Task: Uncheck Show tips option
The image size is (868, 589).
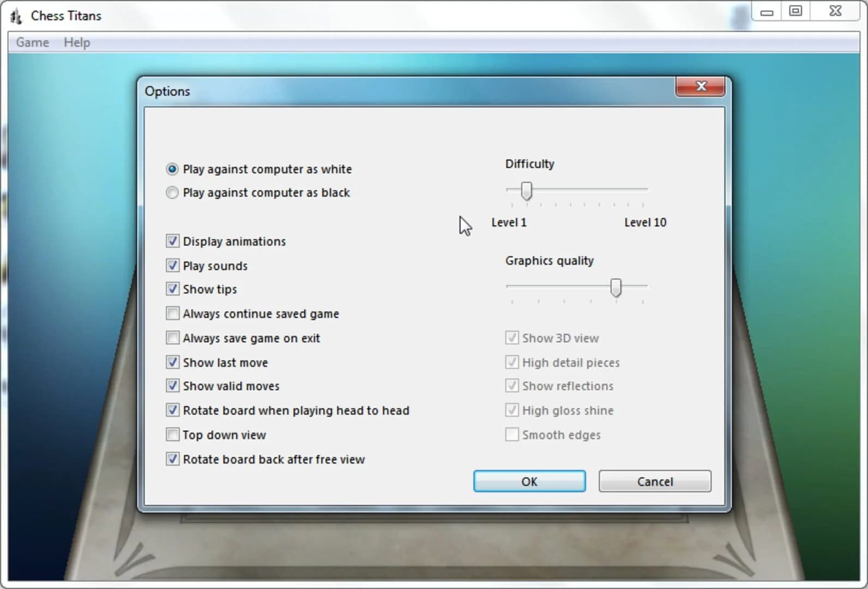Action: (x=172, y=289)
